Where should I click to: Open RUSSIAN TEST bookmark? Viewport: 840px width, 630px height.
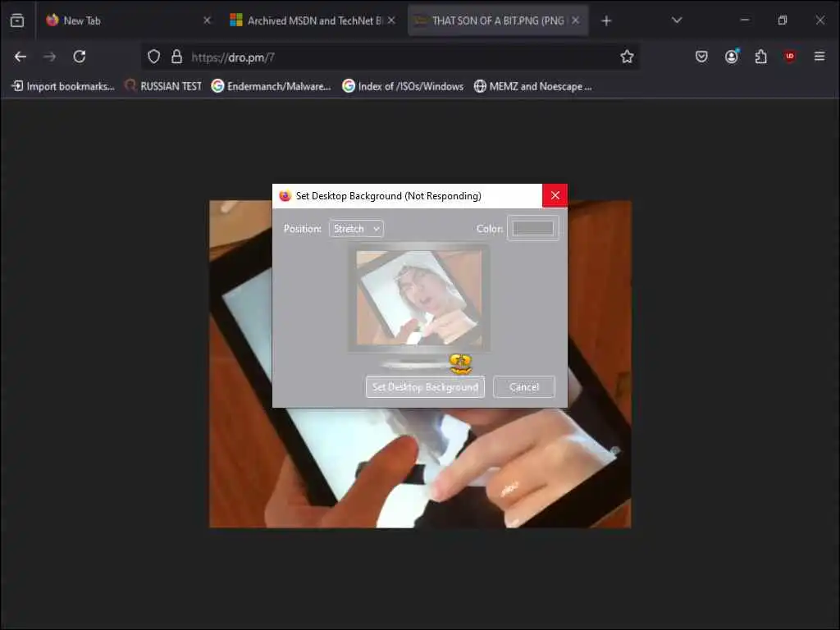(163, 86)
